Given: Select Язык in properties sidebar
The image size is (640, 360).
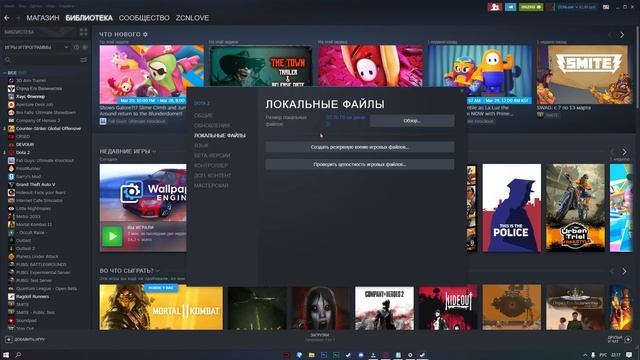Looking at the screenshot, I should click(x=201, y=145).
